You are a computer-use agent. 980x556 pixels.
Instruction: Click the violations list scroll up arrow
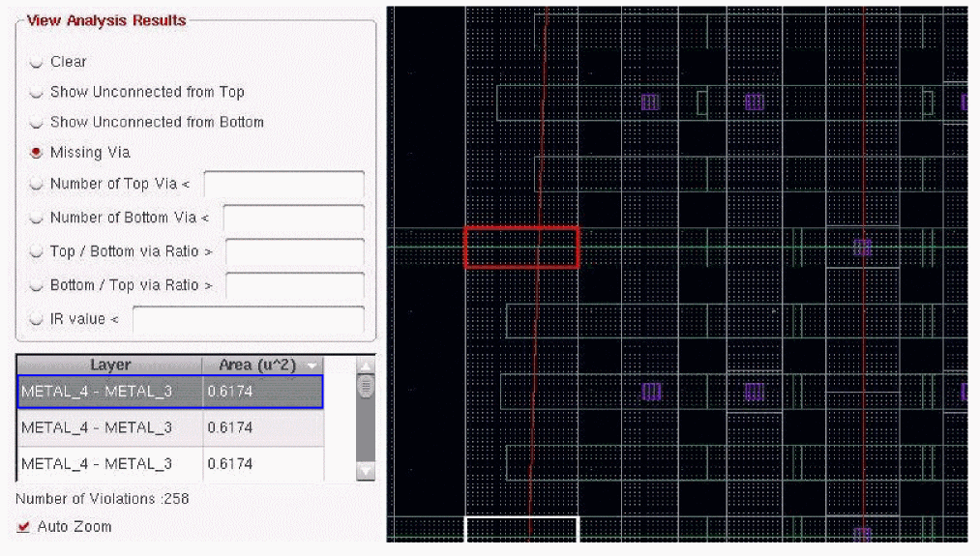[366, 366]
